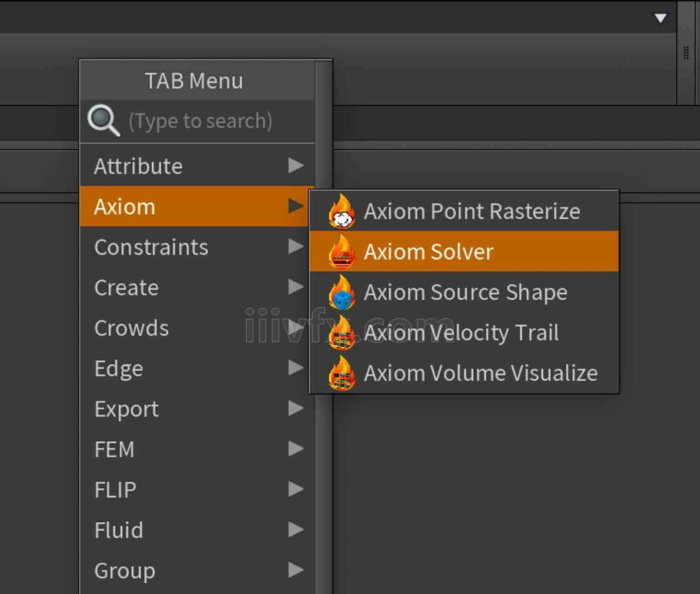Open the Group category

(x=197, y=570)
